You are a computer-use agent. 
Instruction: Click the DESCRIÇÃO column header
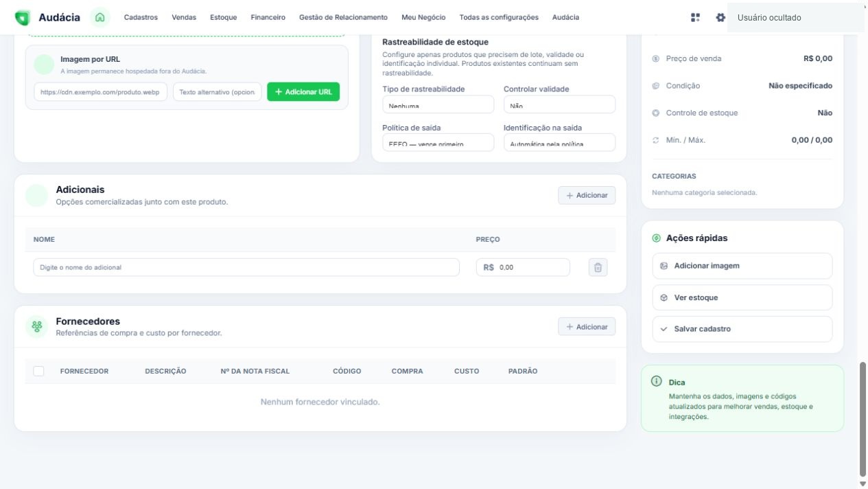coord(165,371)
